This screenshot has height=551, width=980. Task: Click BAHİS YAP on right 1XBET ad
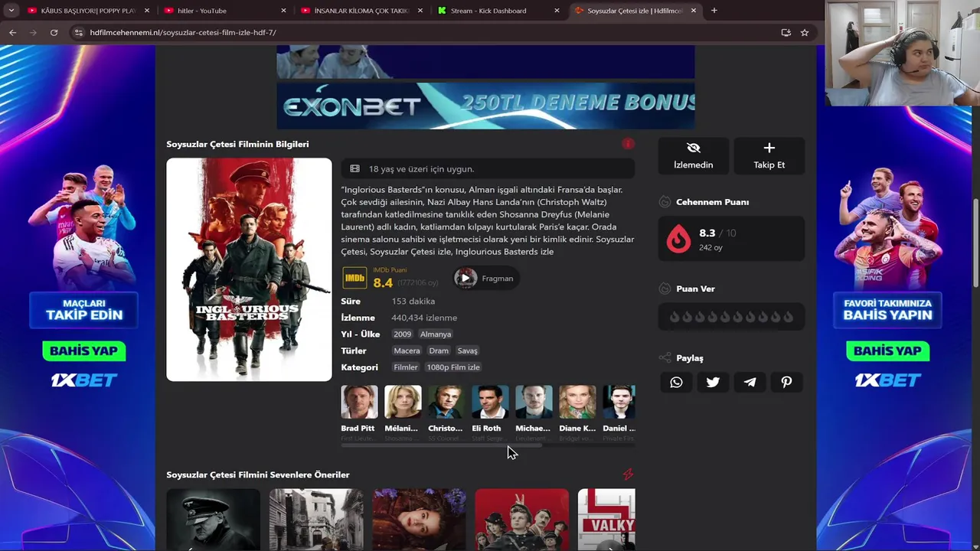[x=887, y=351]
